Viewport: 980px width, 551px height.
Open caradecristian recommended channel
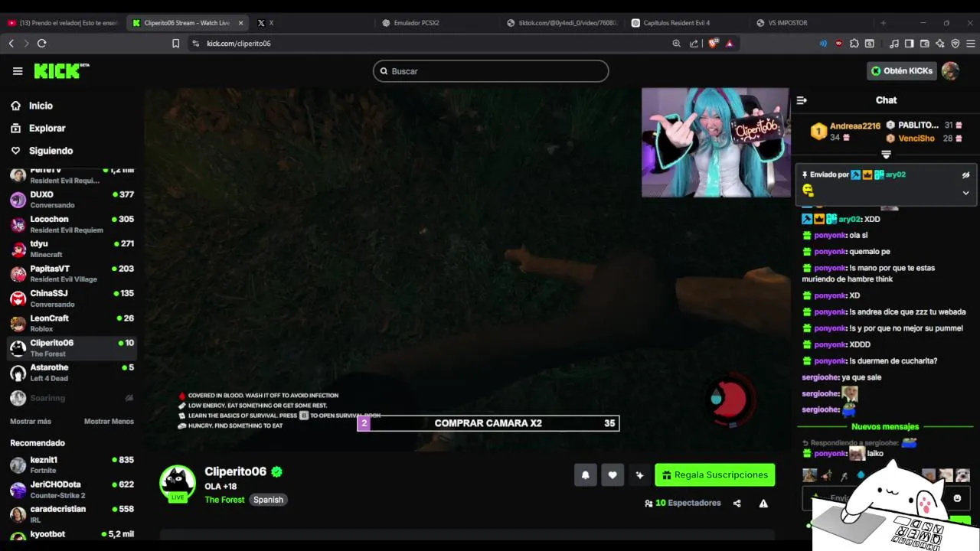(x=71, y=514)
